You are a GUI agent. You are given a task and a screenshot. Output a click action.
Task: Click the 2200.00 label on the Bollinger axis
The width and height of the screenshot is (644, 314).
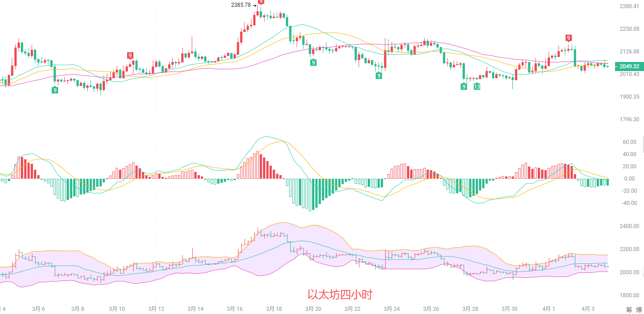(629, 249)
